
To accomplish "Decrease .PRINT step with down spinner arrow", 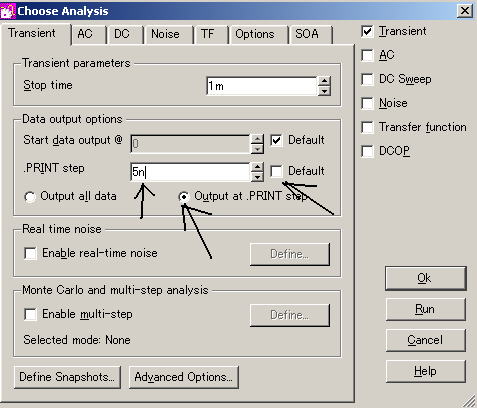I will (257, 177).
